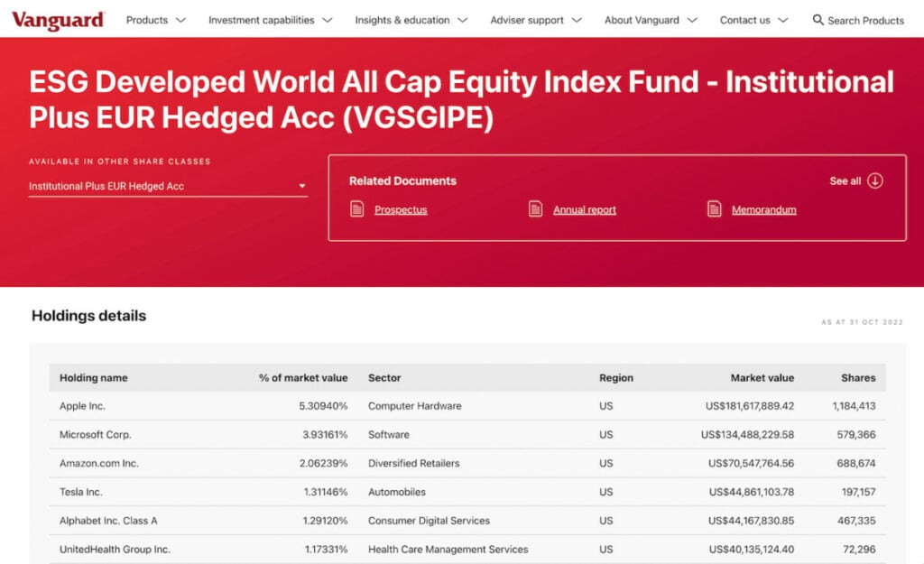Open the Memorandum link
This screenshot has height=564, width=924.
(763, 209)
